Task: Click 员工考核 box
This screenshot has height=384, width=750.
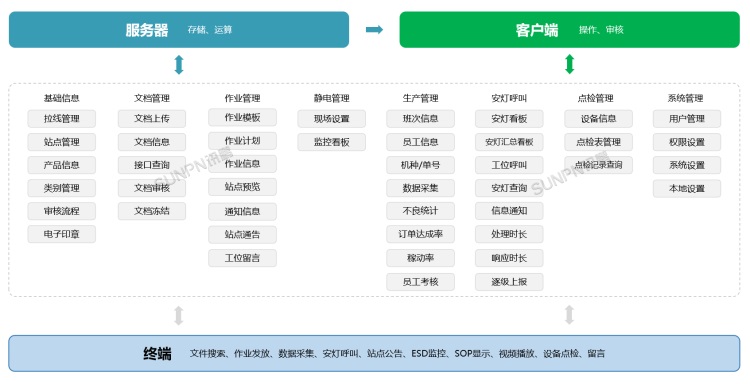Action: pos(420,282)
